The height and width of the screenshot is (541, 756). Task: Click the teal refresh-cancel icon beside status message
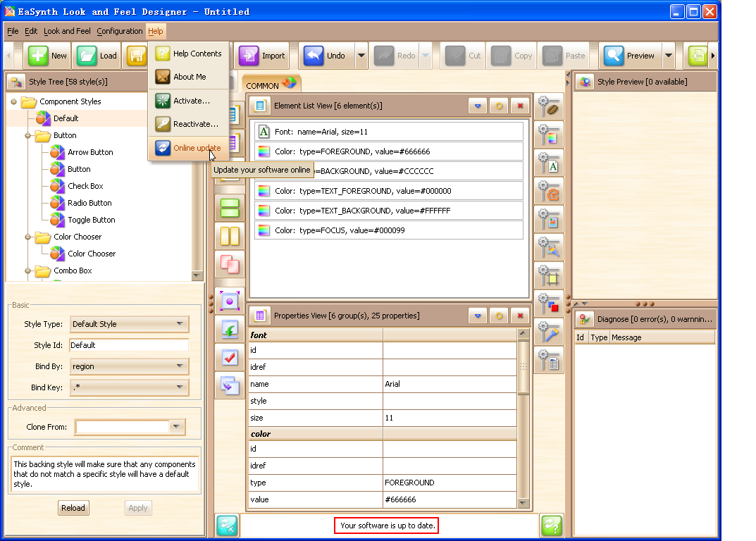point(227,526)
